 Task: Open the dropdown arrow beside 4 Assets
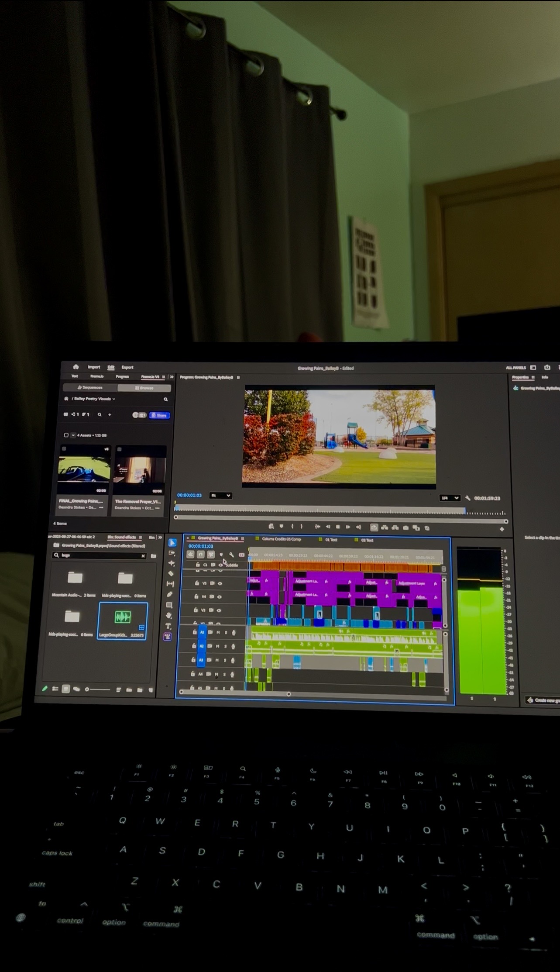point(73,435)
